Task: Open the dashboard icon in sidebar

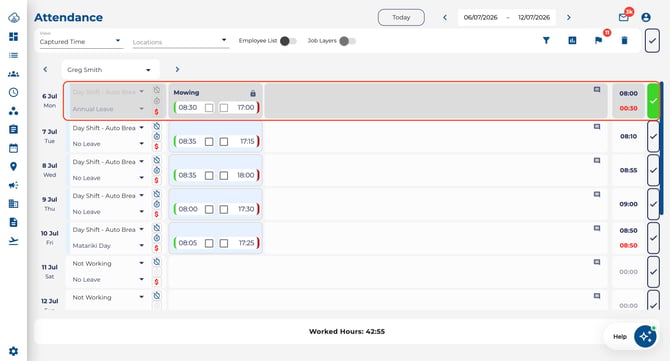Action: click(13, 37)
